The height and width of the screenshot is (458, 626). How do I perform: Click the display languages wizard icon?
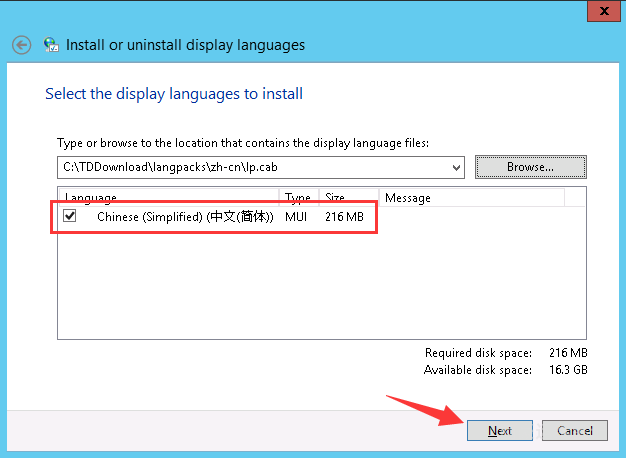50,45
